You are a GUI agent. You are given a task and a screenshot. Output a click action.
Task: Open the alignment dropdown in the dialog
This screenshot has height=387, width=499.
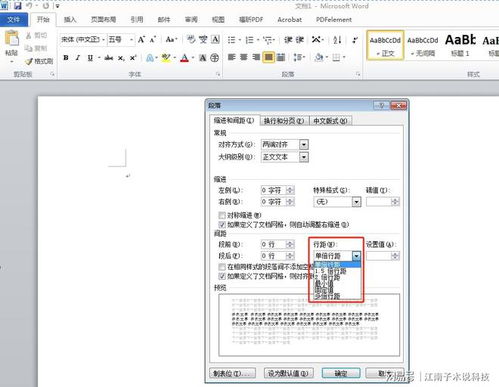pyautogui.click(x=304, y=145)
